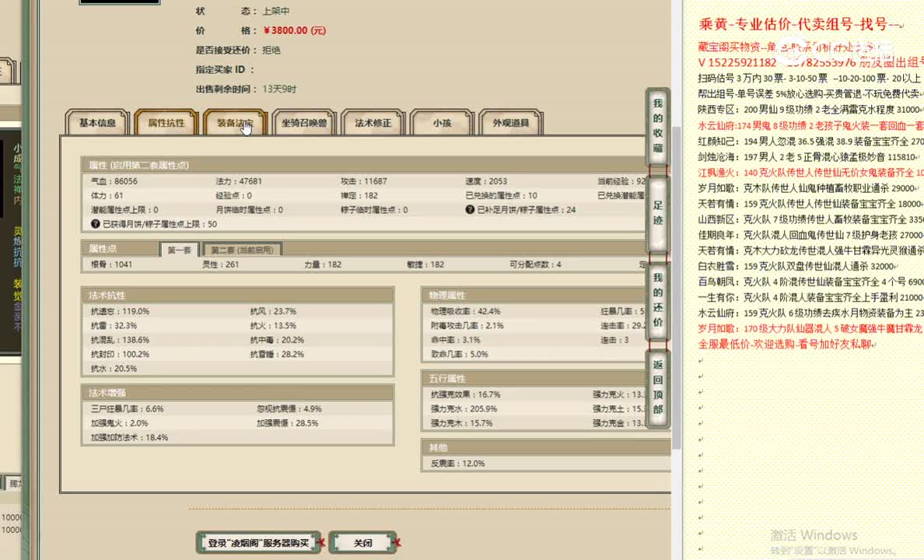Click the 物理吸收率：42.4% entry
This screenshot has width=924, height=560.
point(466,311)
